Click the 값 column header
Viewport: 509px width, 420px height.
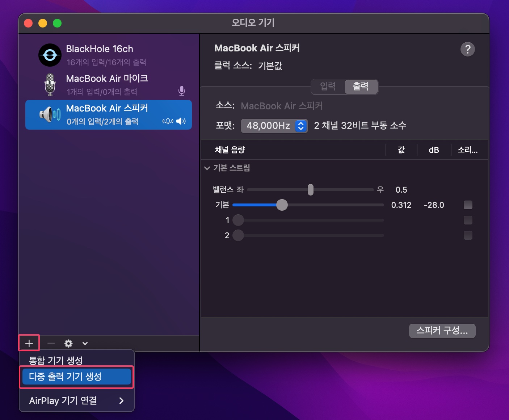[401, 150]
